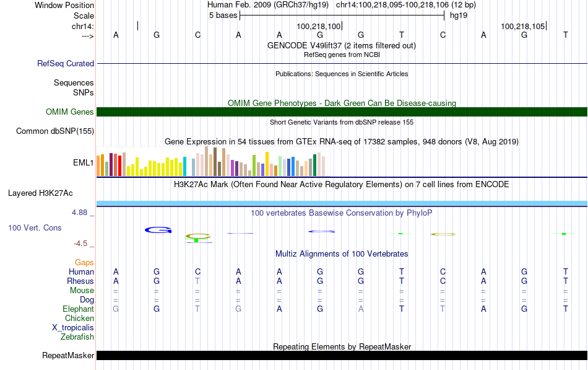The image size is (588, 370).
Task: Select the Human species row label
Action: (x=81, y=271)
